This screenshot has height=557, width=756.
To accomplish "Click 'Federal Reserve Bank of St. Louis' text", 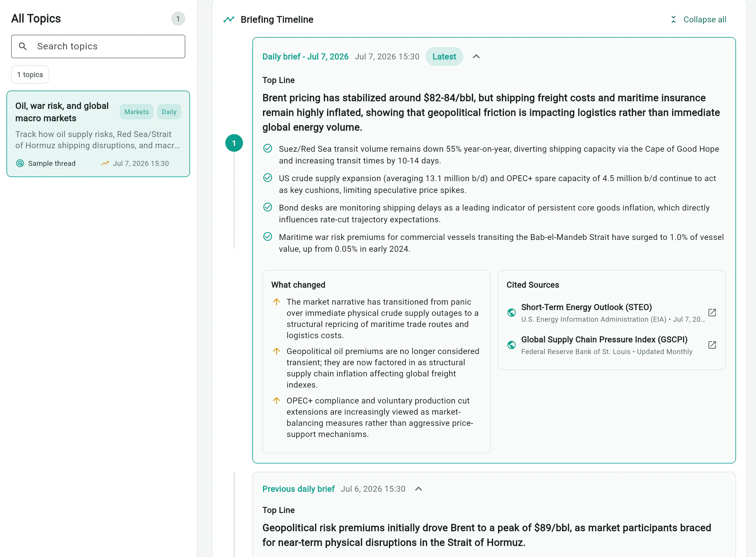I will (576, 352).
